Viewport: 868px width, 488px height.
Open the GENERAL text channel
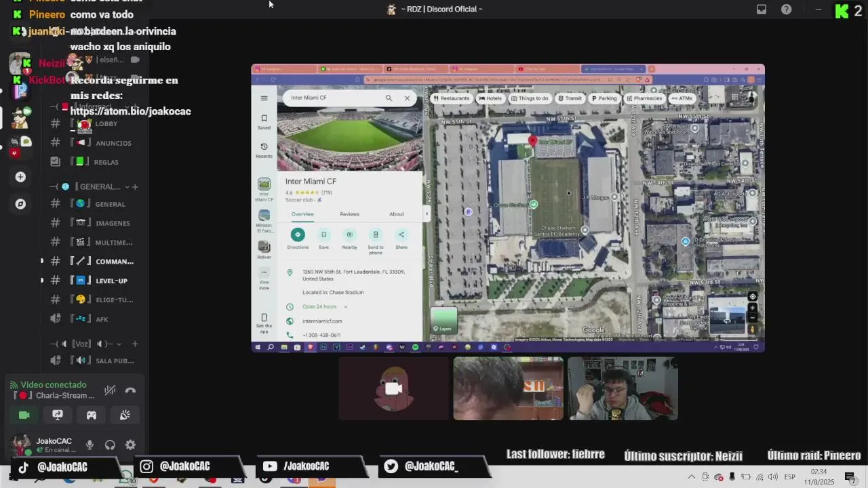click(95, 204)
